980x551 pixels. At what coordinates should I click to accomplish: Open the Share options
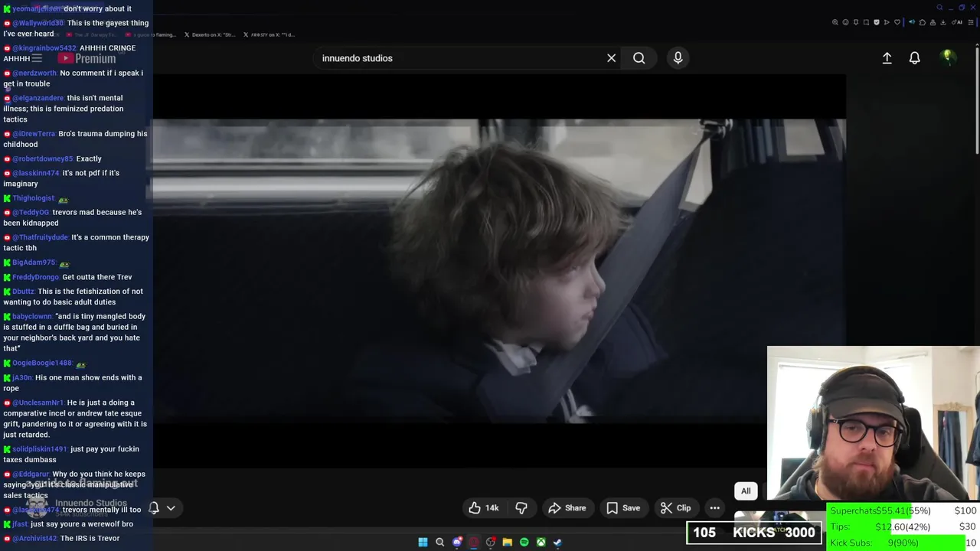[567, 507]
